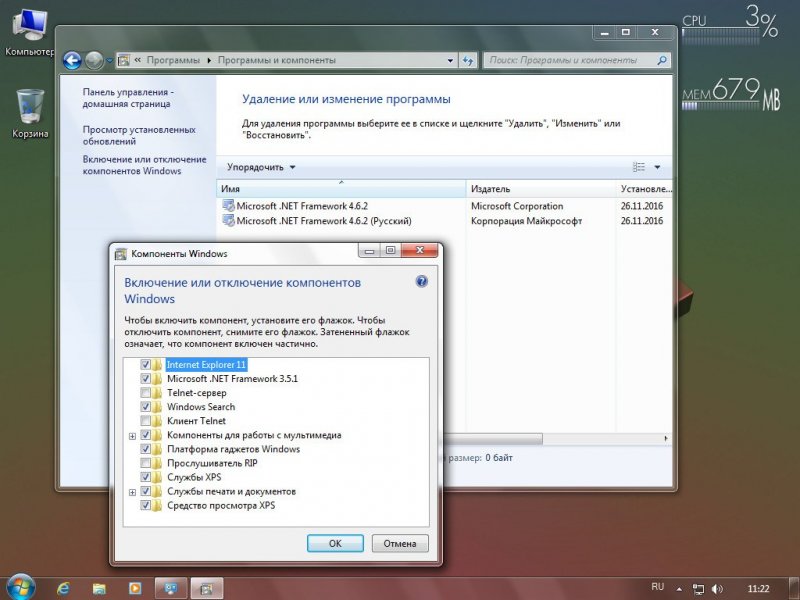This screenshot has width=800, height=600.
Task: Click Включение или отключение компонентов Windows link
Action: coord(144,165)
